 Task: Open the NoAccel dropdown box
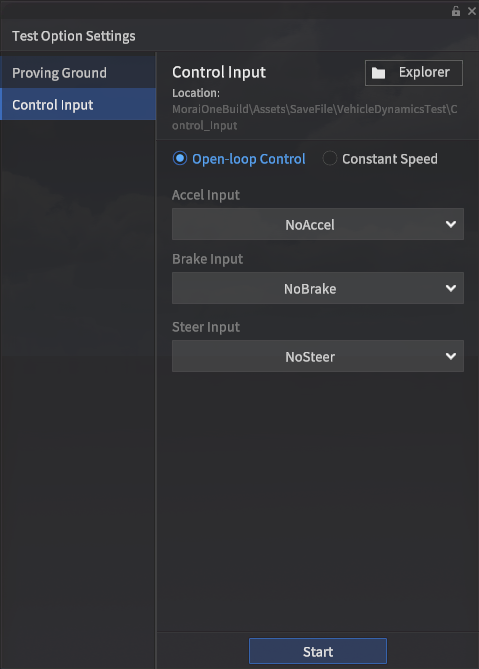coord(318,224)
